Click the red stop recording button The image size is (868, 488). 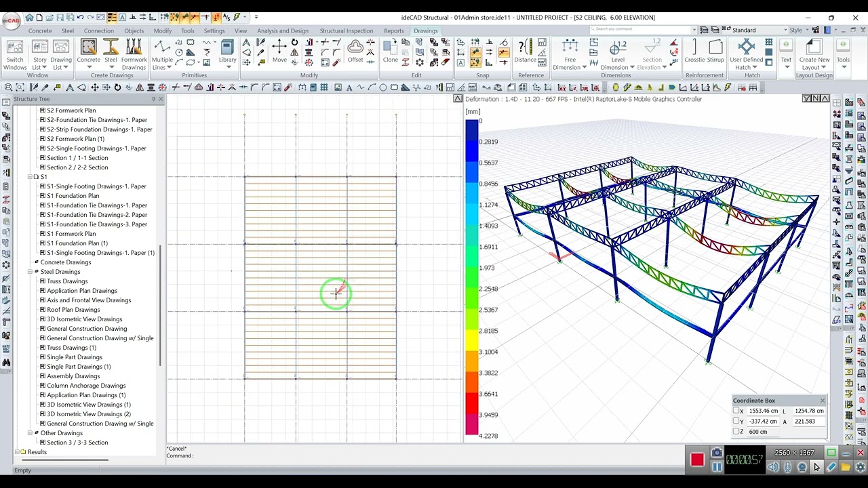pyautogui.click(x=697, y=460)
